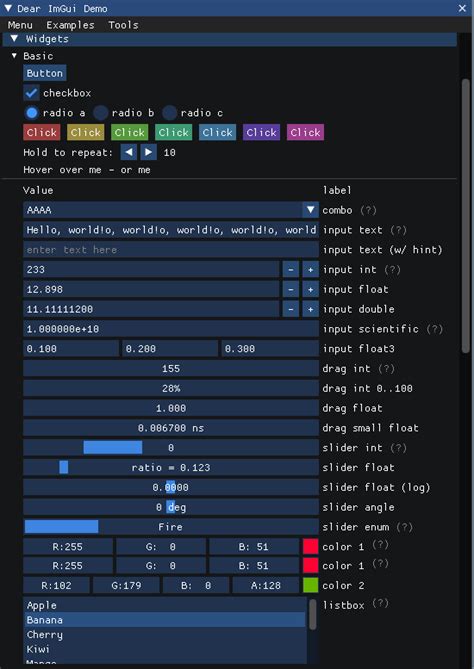Click the teal green Click button
The height and width of the screenshot is (669, 474).
[x=174, y=132]
